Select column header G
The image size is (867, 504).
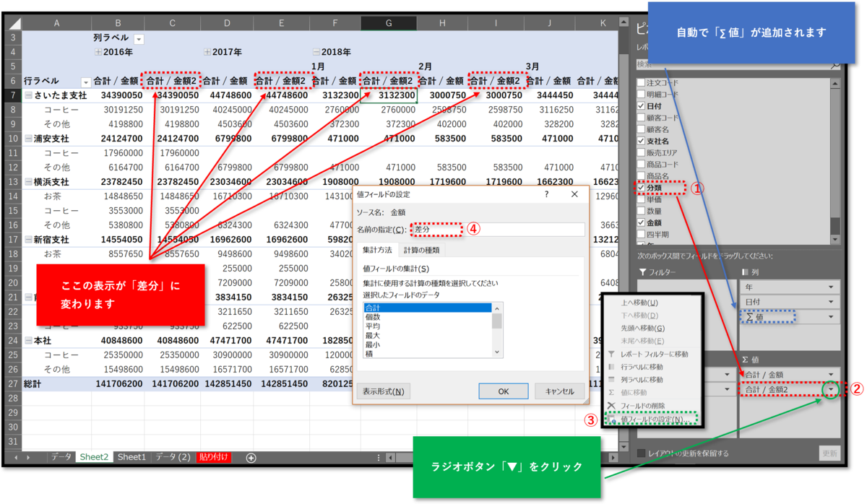[x=389, y=23]
